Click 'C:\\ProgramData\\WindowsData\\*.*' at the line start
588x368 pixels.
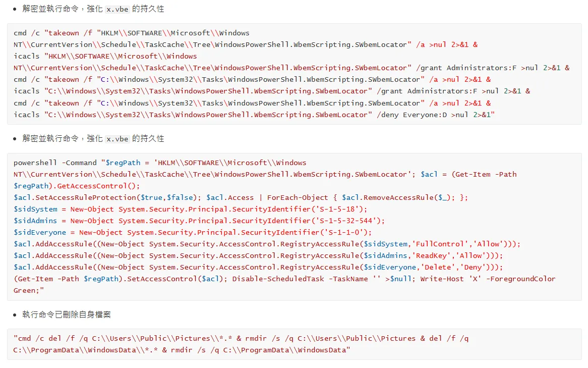[x=86, y=350]
